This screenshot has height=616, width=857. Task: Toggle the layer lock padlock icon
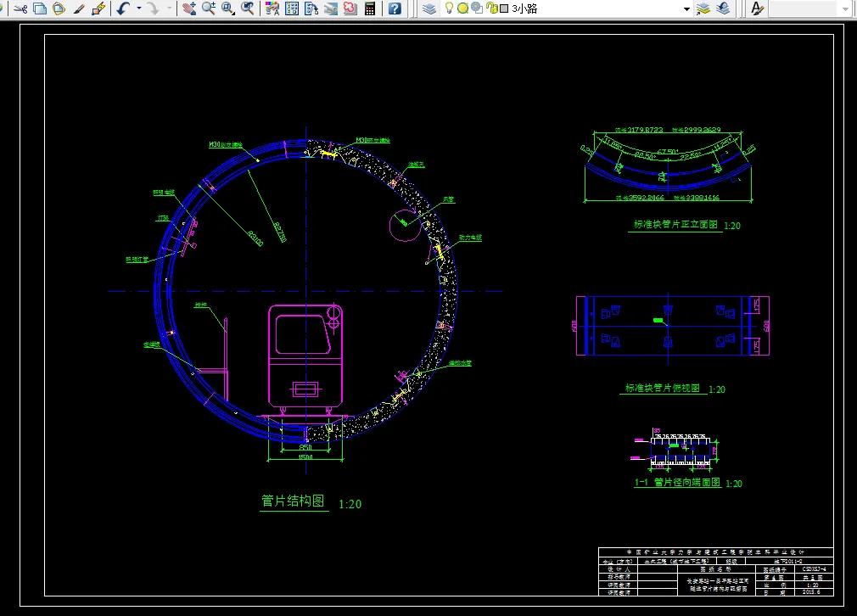[x=491, y=8]
